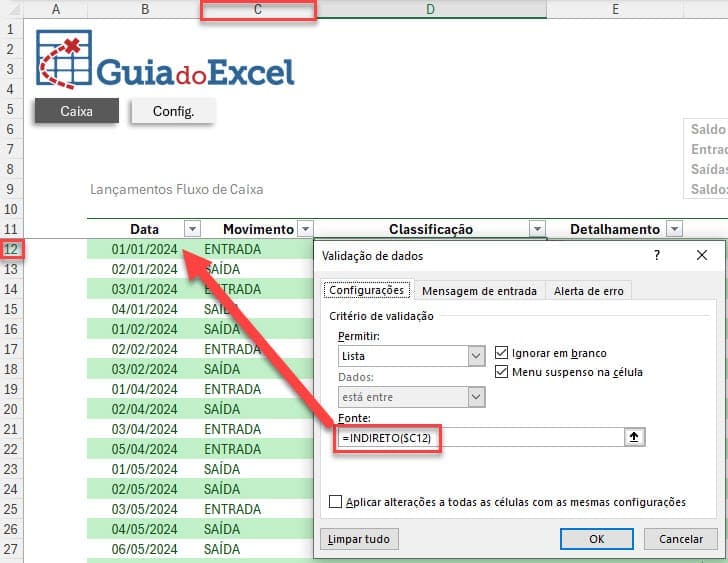728x563 pixels.
Task: Open the Permitir dropdown showing Lista
Action: [476, 356]
